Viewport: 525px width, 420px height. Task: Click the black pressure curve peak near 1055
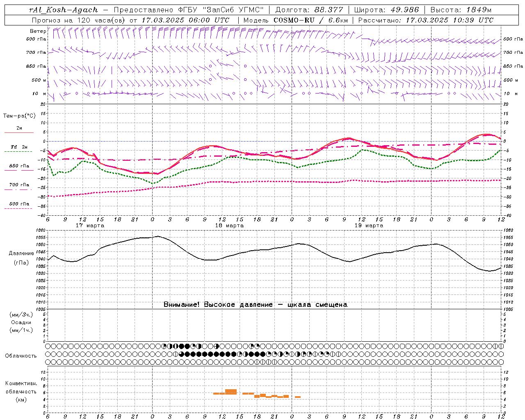(158, 236)
